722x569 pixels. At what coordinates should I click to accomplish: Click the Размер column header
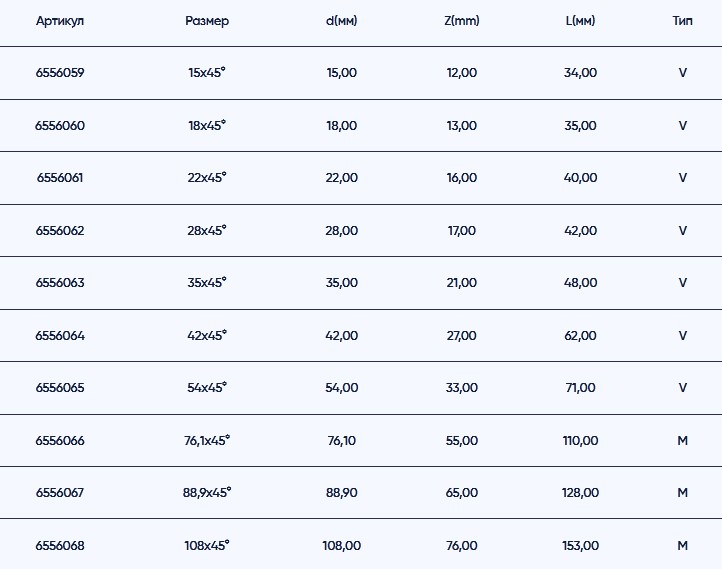(207, 21)
